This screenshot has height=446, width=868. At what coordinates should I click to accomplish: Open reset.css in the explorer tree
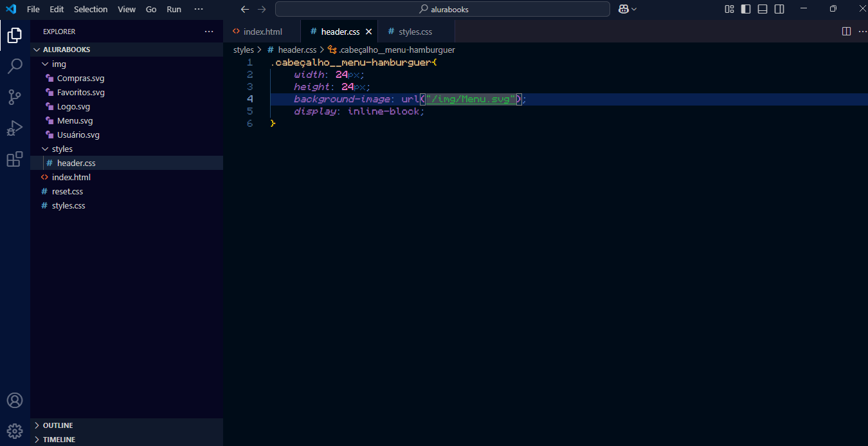point(127,191)
